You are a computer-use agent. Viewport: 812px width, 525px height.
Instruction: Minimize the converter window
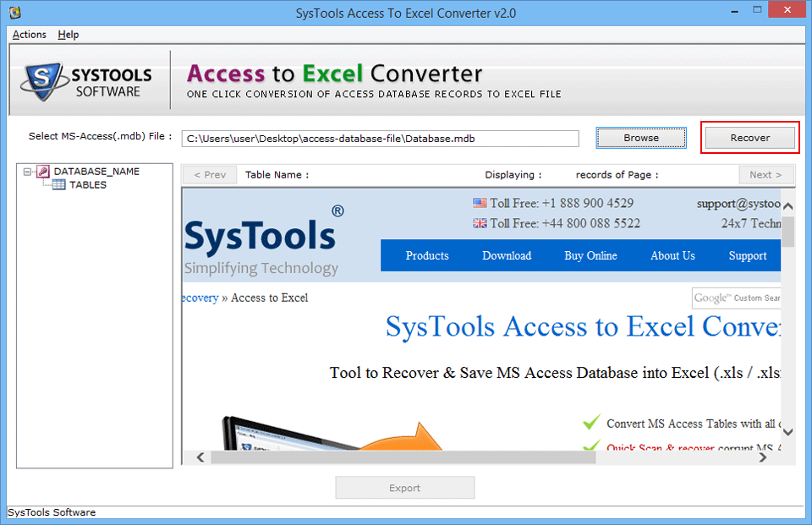coord(734,10)
